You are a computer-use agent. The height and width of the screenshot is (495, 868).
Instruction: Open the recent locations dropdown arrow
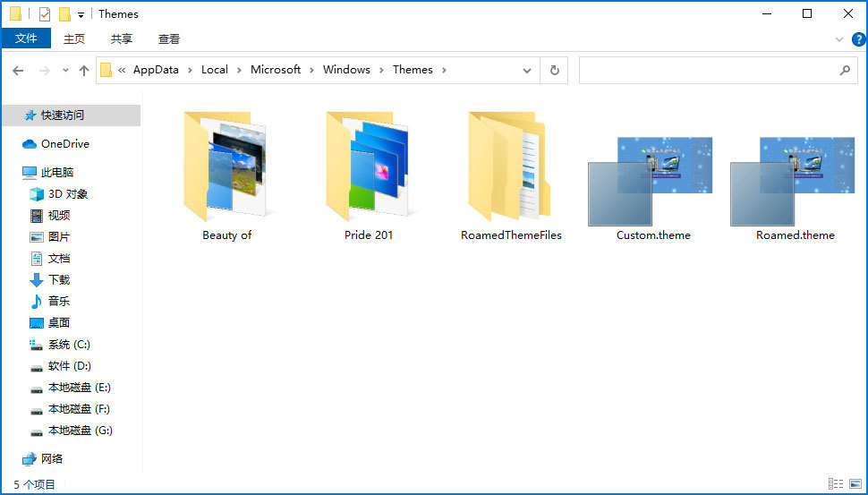[x=65, y=70]
